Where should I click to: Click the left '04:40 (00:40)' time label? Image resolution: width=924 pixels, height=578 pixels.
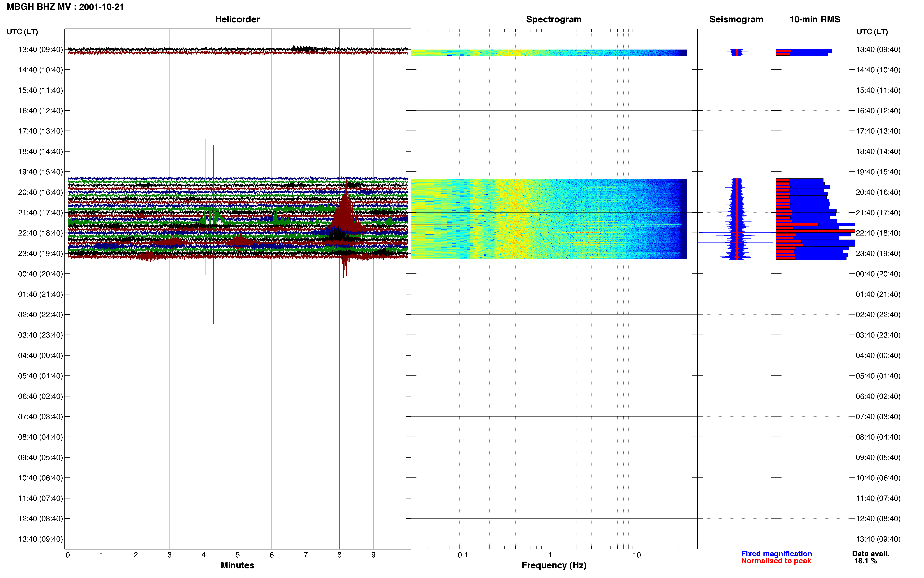click(x=41, y=356)
